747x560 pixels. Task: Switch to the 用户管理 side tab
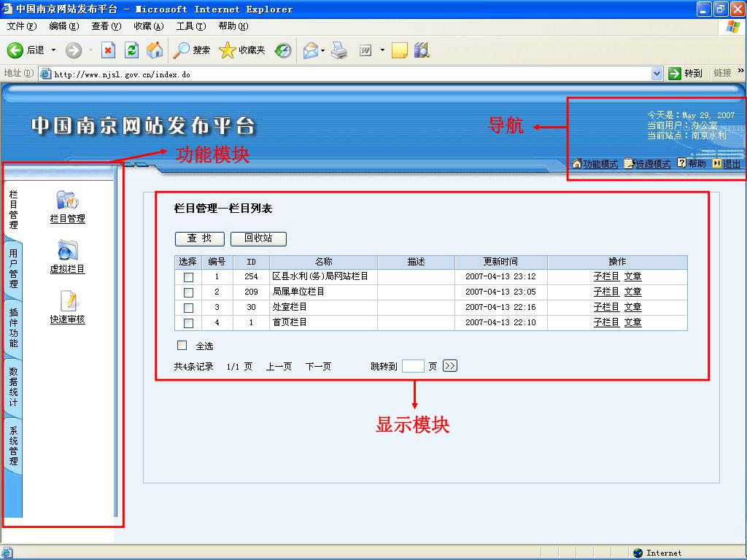pyautogui.click(x=13, y=268)
